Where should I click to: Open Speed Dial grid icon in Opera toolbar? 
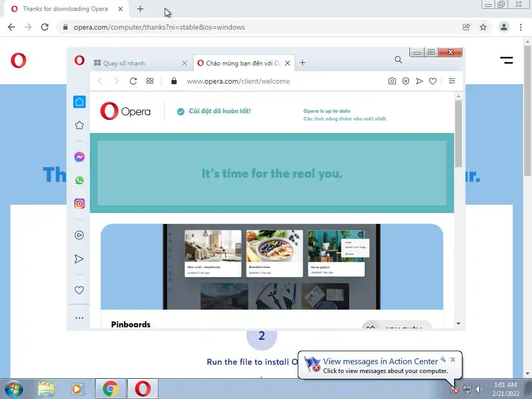[x=150, y=81]
